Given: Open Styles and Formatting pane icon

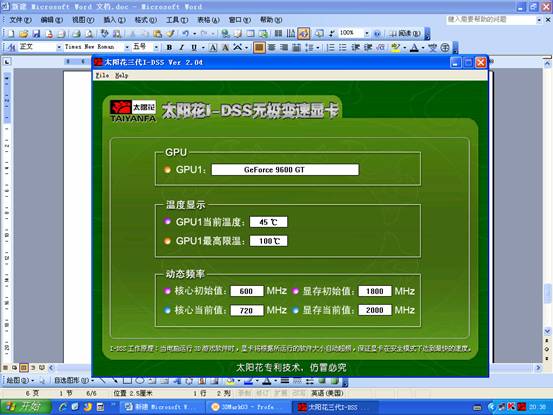Looking at the screenshot, I should pyautogui.click(x=11, y=47).
